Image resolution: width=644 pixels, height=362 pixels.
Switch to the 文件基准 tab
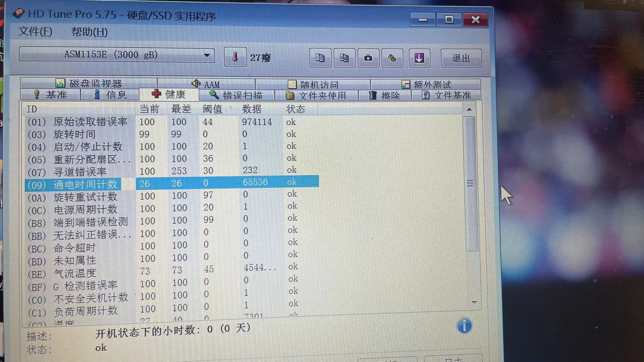446,95
